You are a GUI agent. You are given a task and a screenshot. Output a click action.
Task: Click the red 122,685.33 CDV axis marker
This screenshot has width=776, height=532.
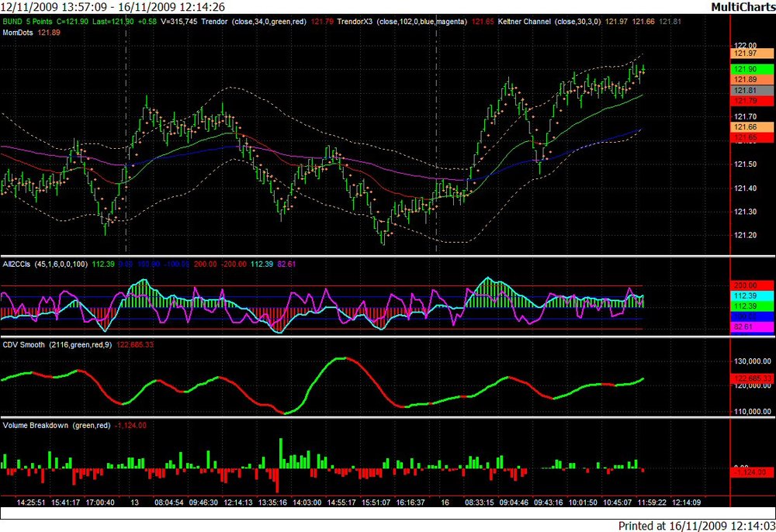tap(752, 378)
